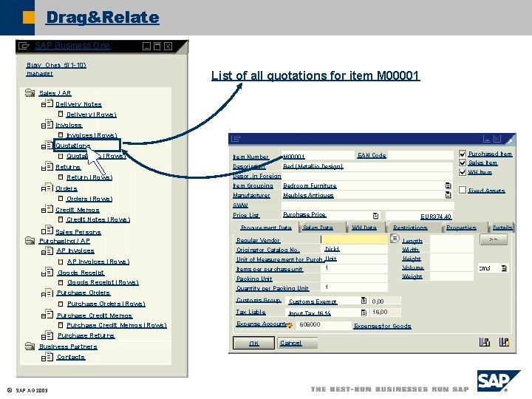The width and height of the screenshot is (532, 399).
Task: Select AP Invoices in the tree
Action: coord(75,250)
